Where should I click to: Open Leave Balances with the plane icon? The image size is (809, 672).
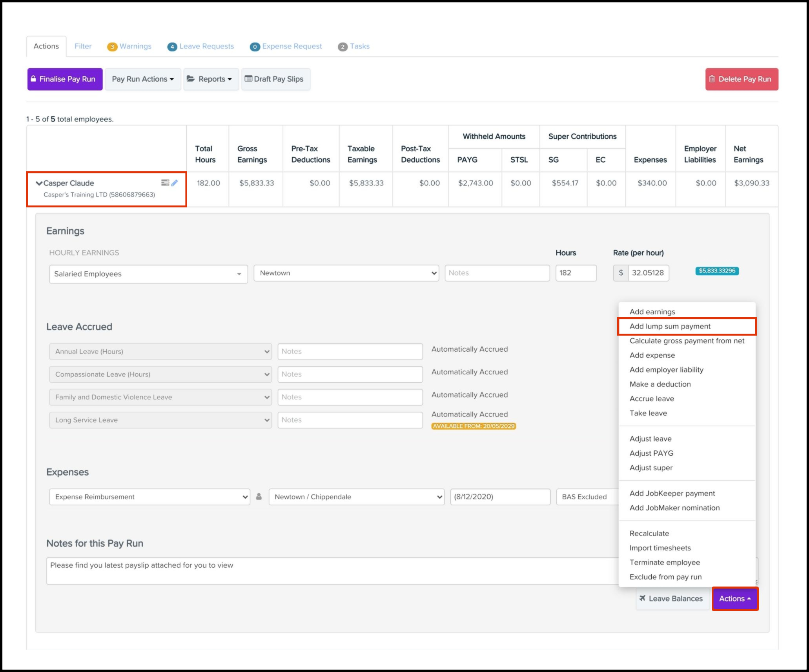pos(671,599)
